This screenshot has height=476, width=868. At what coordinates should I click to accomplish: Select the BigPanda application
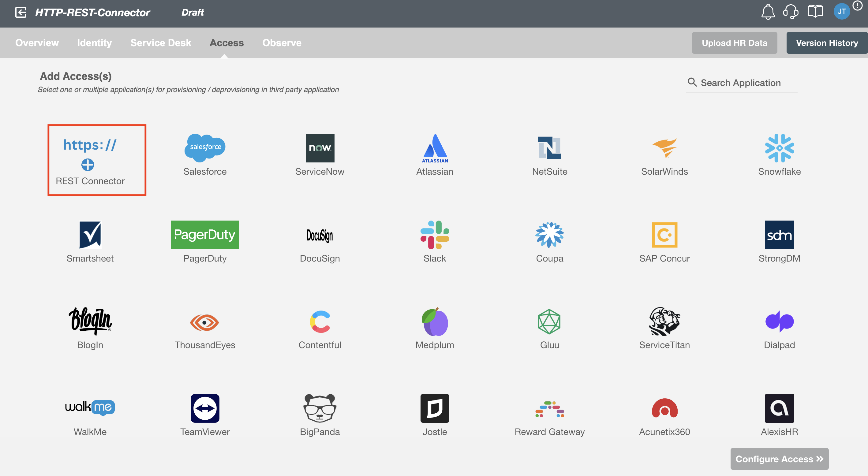click(320, 415)
